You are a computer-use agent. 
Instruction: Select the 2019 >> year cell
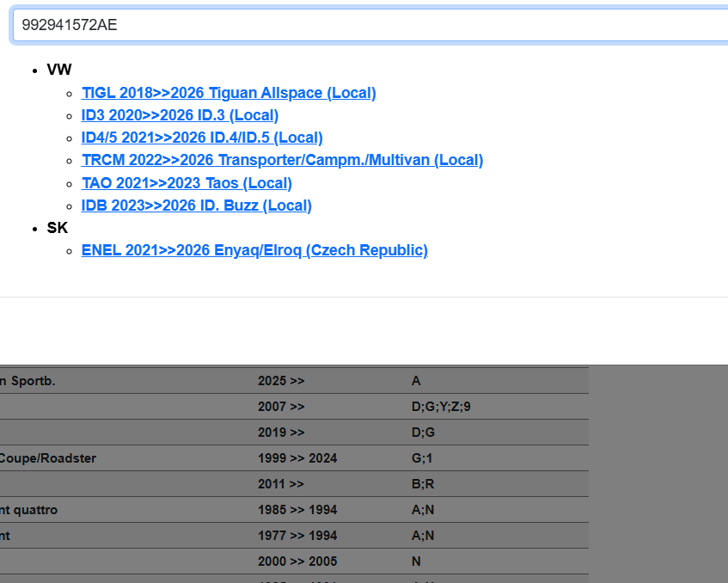point(281,433)
